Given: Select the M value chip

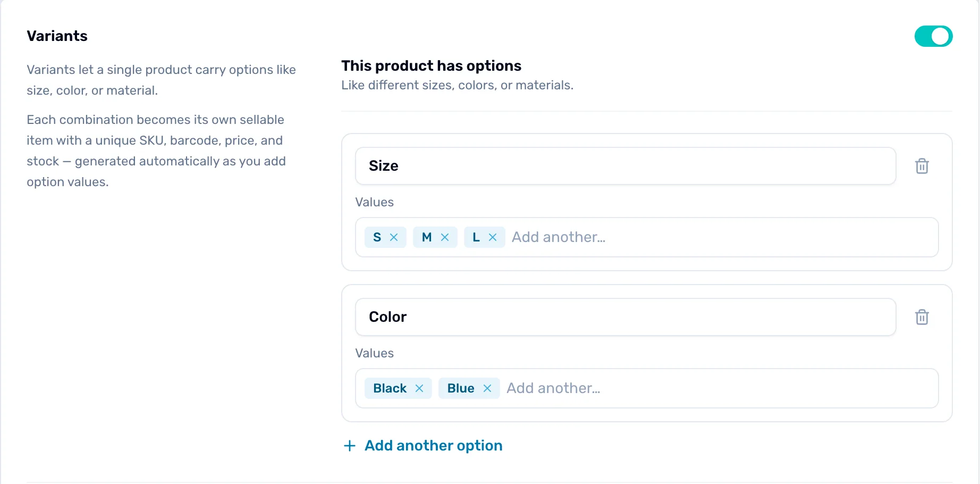Looking at the screenshot, I should click(x=435, y=237).
